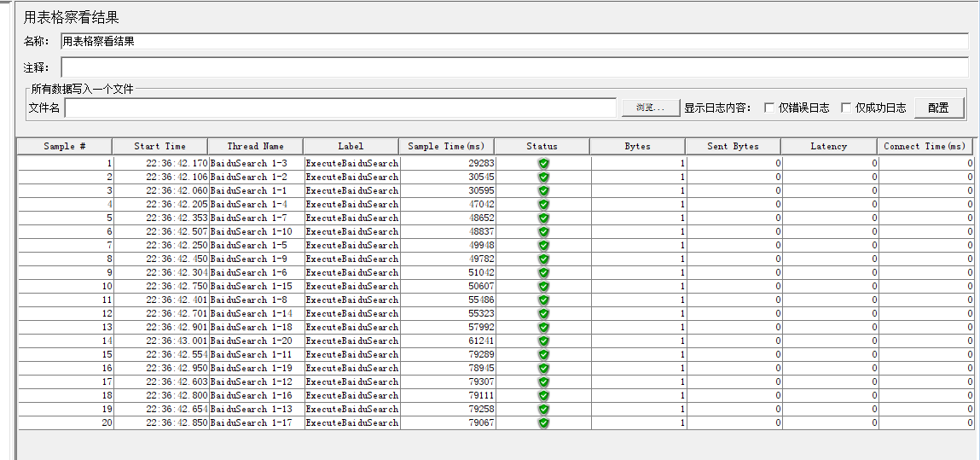Click the status icon for BaiduSearch 1-5
Image resolution: width=980 pixels, height=460 pixels.
coord(544,246)
